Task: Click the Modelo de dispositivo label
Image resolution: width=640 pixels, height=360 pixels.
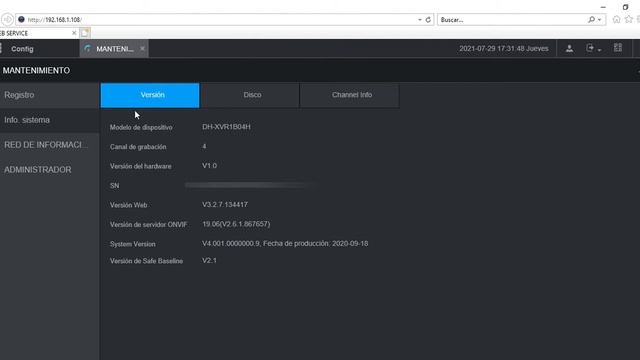Action: [x=141, y=127]
